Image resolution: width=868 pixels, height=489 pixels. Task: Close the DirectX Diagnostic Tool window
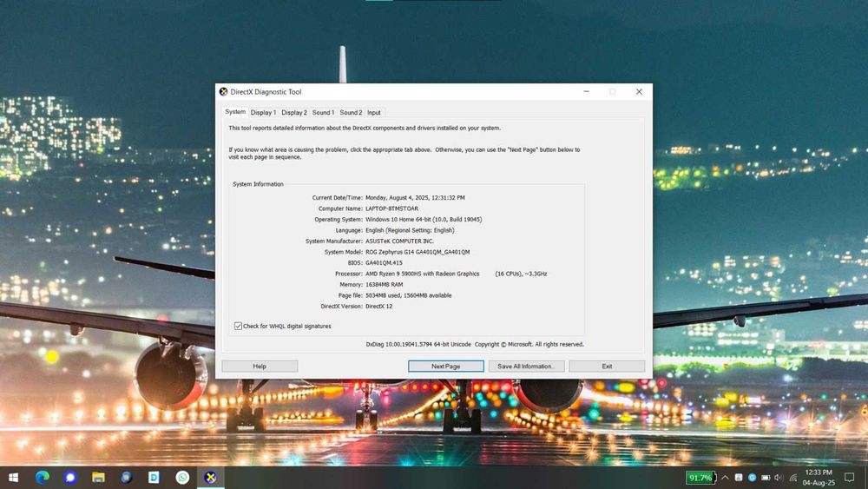click(x=639, y=92)
